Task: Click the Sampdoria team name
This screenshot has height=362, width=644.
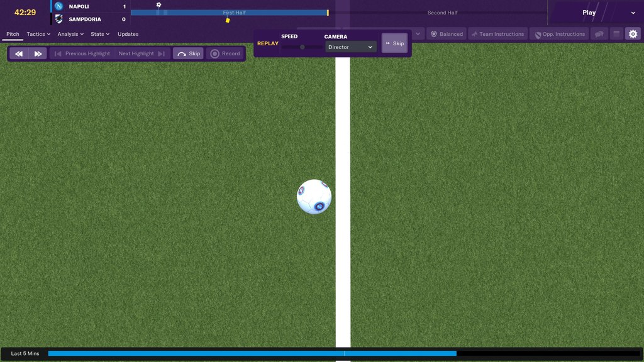Action: [x=85, y=19]
